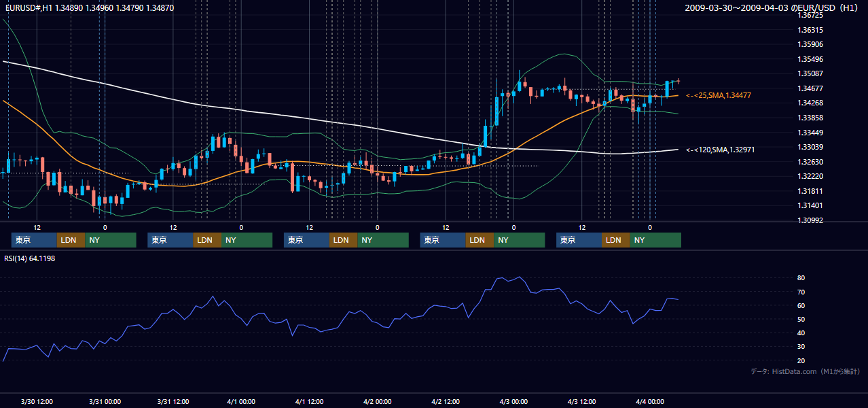Click the 1.32630 price axis label
The image size is (868, 408).
pos(810,162)
